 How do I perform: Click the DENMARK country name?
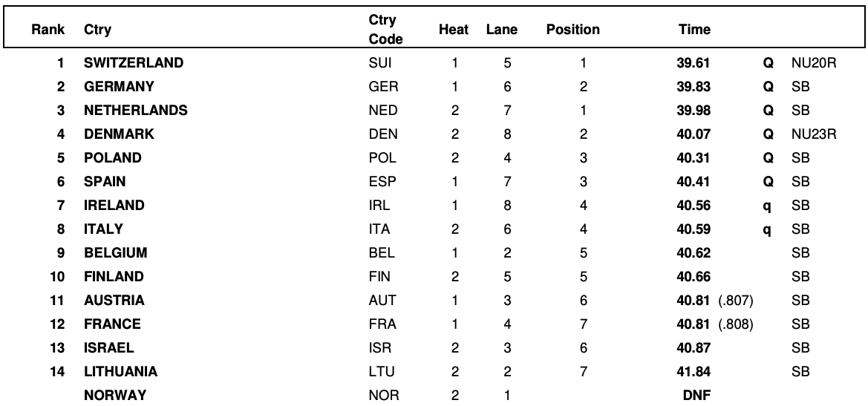[x=119, y=134]
